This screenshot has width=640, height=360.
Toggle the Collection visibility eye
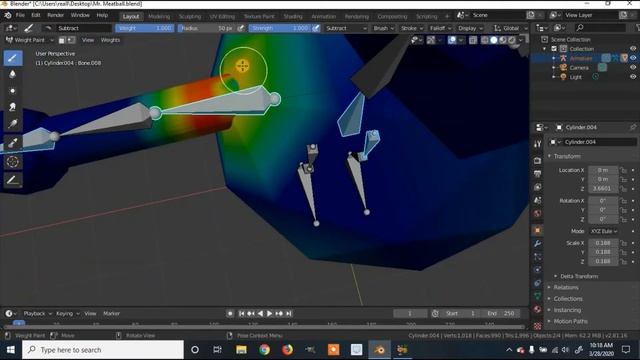click(x=633, y=49)
